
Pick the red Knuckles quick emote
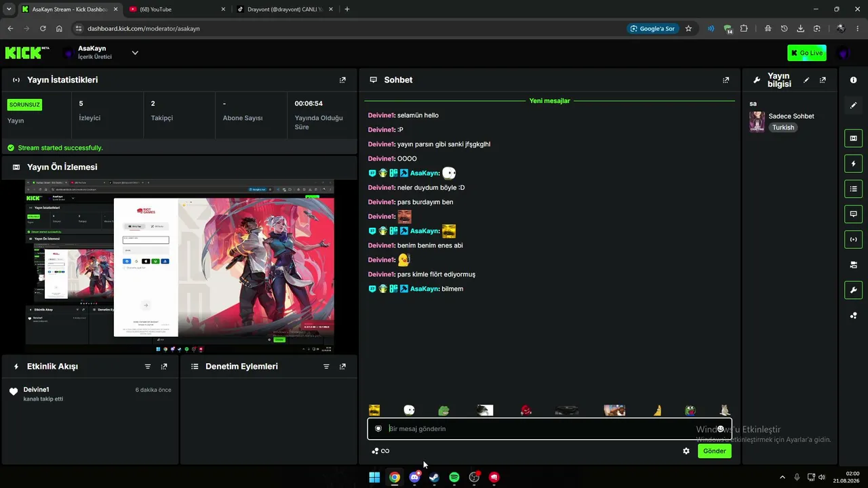tap(526, 410)
